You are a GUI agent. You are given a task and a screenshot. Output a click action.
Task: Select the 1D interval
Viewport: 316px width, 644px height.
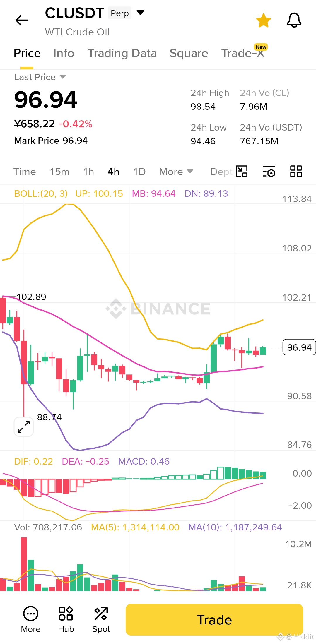point(139,172)
